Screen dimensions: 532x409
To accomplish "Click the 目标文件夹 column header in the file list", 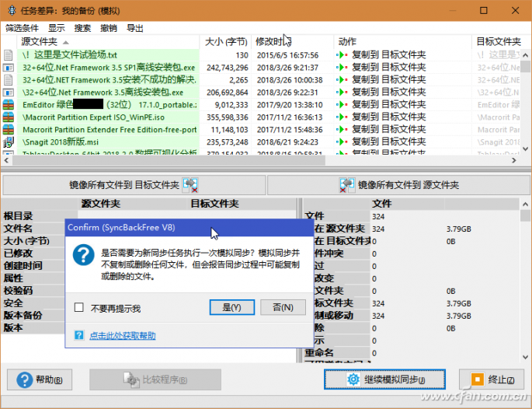I will pos(498,42).
